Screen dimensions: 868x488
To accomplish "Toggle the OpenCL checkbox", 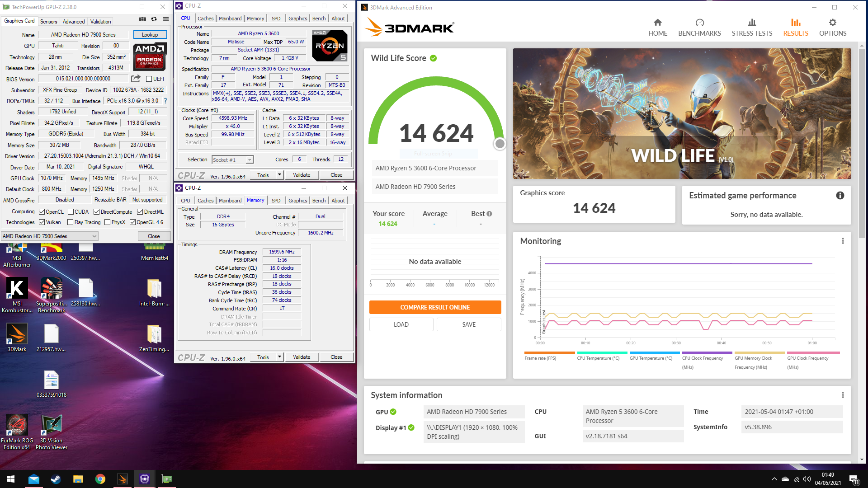I will click(42, 212).
